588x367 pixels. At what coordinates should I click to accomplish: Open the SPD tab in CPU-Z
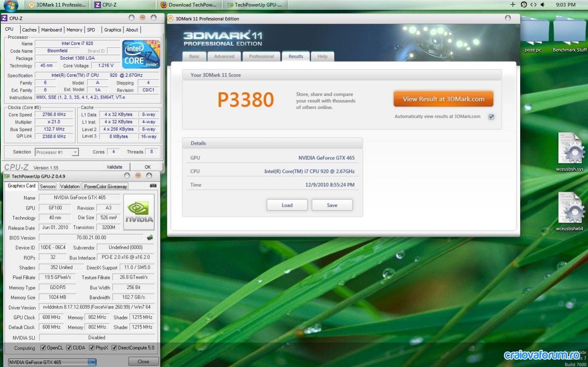[x=91, y=30]
